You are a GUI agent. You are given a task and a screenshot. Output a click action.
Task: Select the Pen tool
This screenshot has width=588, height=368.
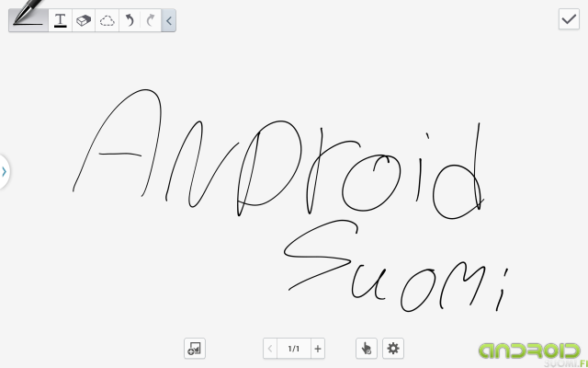click(x=28, y=20)
